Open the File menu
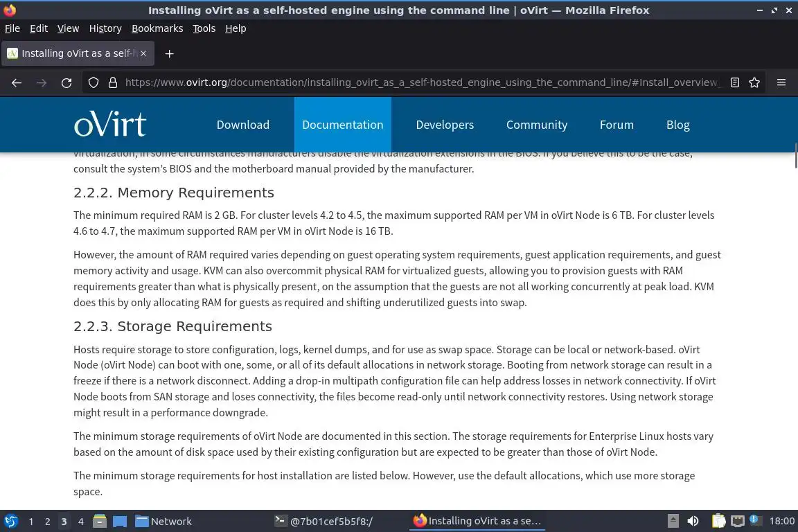Image resolution: width=798 pixels, height=532 pixels. pyautogui.click(x=12, y=28)
